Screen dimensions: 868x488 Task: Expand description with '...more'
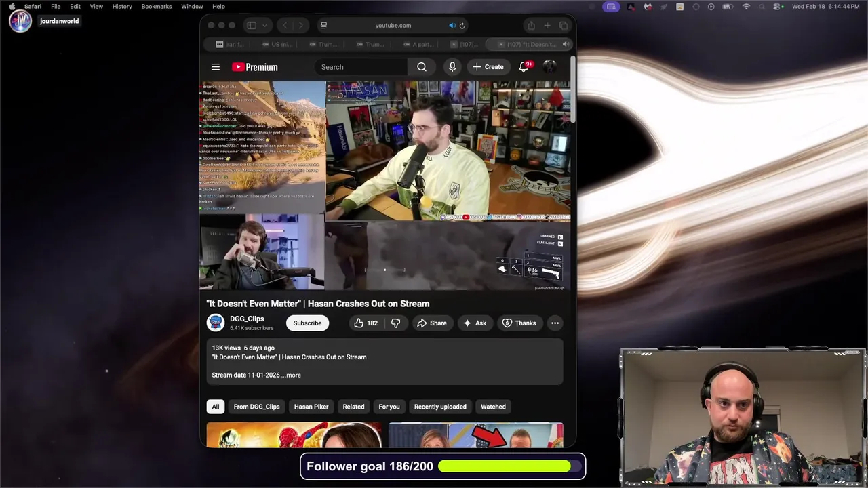(292, 375)
